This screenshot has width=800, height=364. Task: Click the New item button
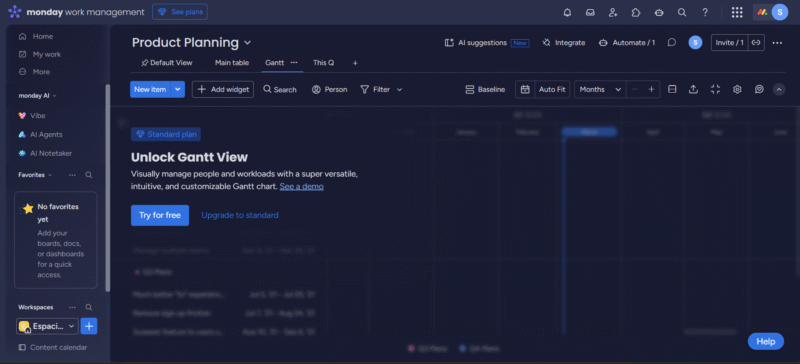point(150,89)
